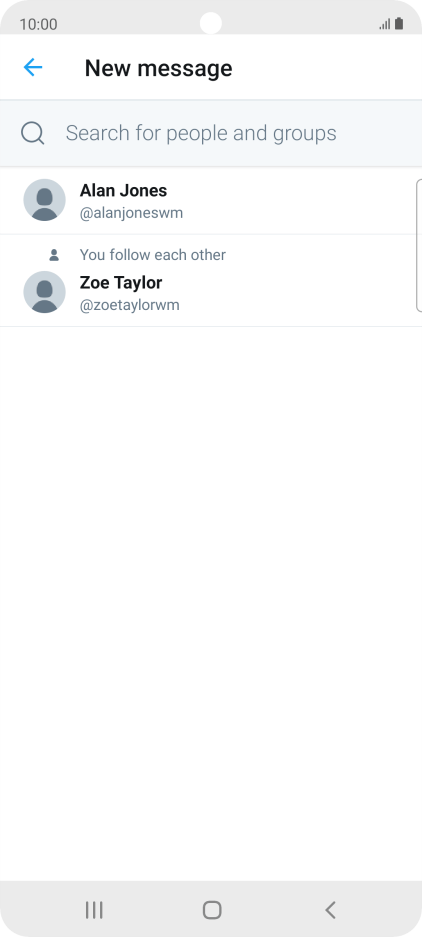Select Zoe Taylor as recipient
The image size is (422, 937).
[208, 281]
